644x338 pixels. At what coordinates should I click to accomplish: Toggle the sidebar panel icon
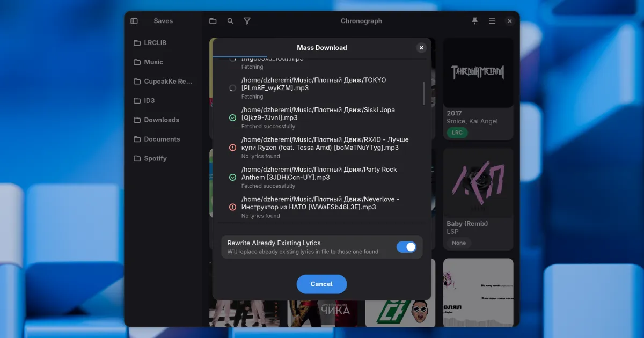[134, 21]
